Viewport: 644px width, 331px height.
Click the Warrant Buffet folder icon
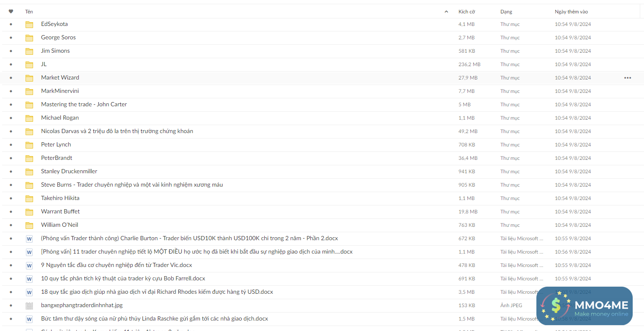[x=29, y=212]
